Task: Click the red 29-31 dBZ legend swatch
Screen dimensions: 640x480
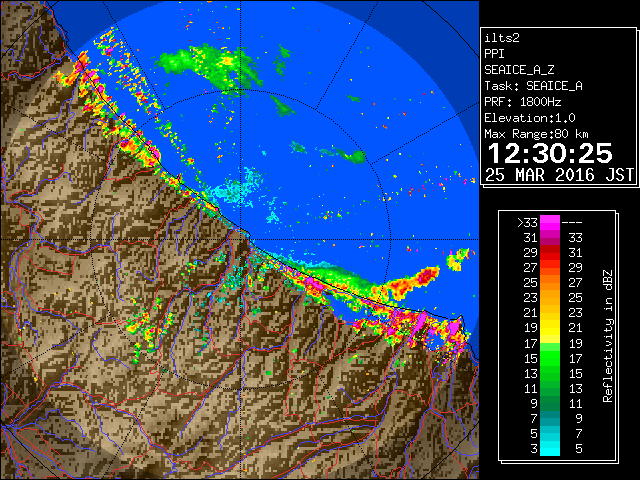Action: [x=550, y=252]
